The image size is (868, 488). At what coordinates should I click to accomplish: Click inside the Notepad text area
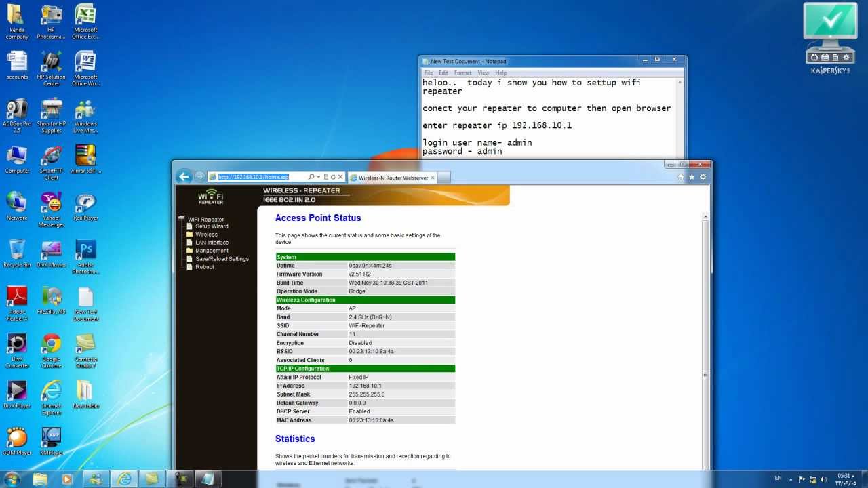click(x=549, y=117)
